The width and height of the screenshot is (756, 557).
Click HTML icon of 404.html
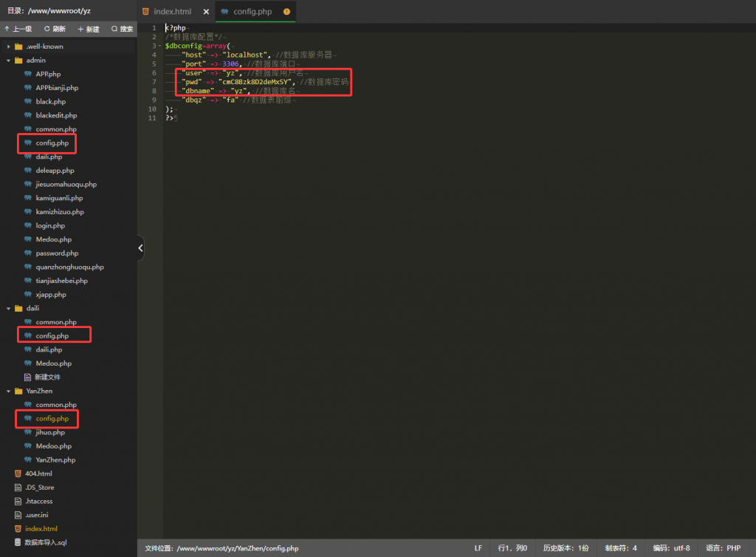[18, 474]
